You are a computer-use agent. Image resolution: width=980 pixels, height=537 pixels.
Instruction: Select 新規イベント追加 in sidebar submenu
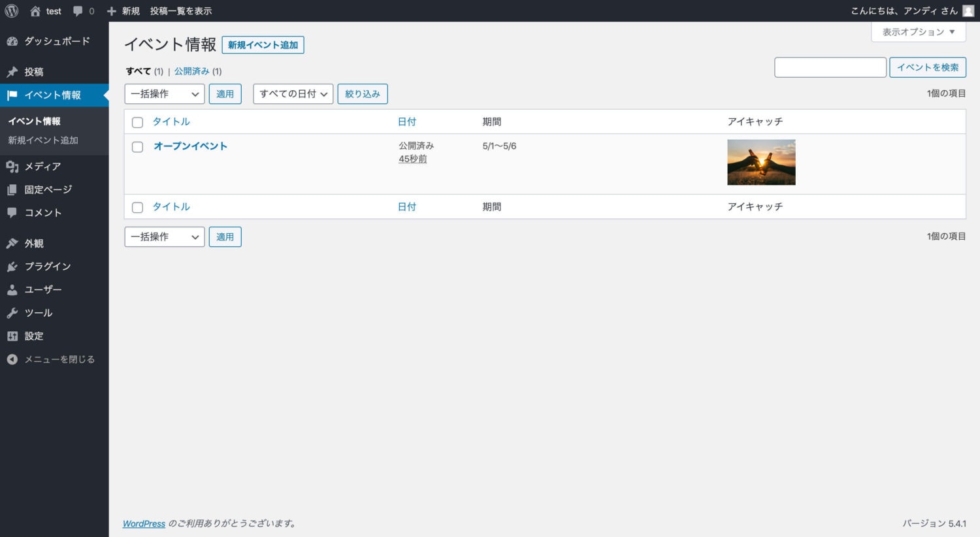(43, 140)
